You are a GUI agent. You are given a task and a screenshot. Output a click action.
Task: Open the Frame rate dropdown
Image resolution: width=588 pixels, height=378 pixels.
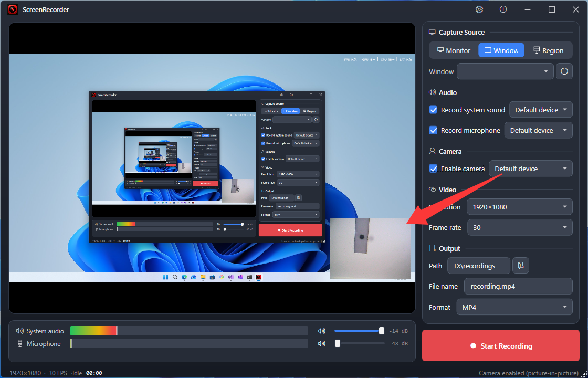coord(519,228)
